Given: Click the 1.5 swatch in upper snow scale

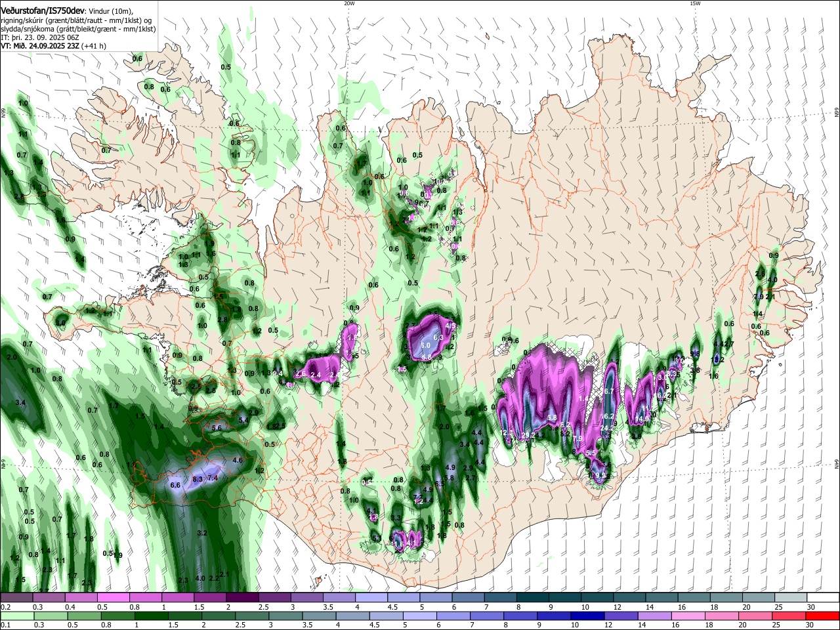Looking at the screenshot, I should pyautogui.click(x=210, y=598).
